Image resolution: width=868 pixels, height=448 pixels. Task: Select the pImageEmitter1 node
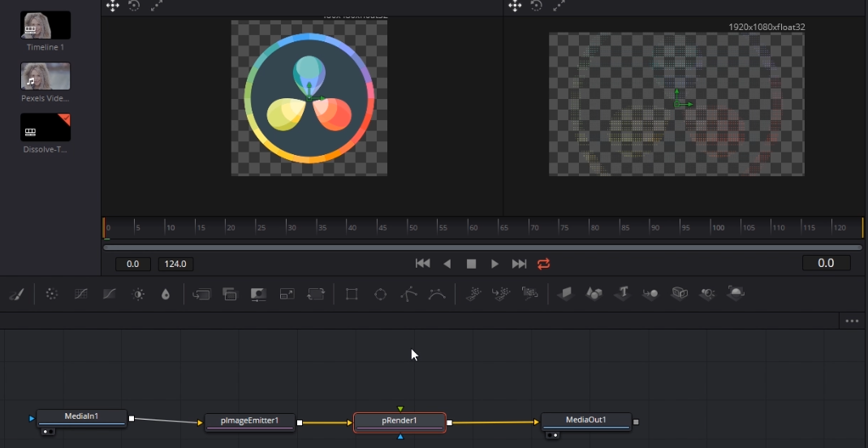pyautogui.click(x=249, y=422)
